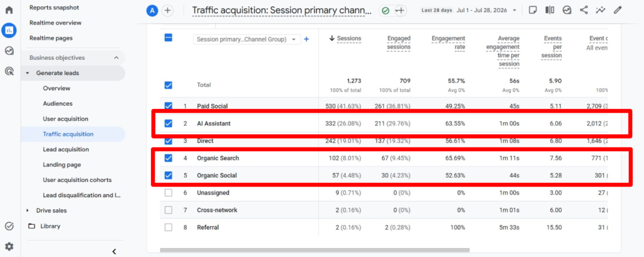Expand the Drive sales tree node
Image resolution: width=644 pixels, height=257 pixels.
28,210
